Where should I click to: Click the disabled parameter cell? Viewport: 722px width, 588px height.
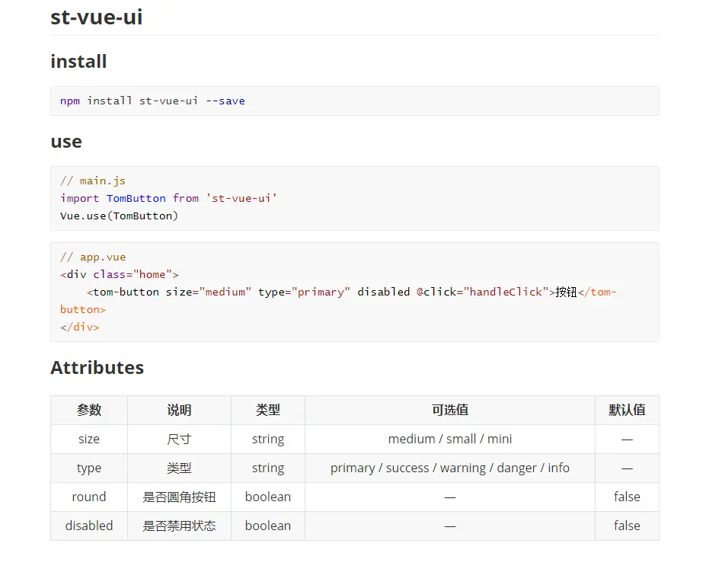tap(89, 526)
